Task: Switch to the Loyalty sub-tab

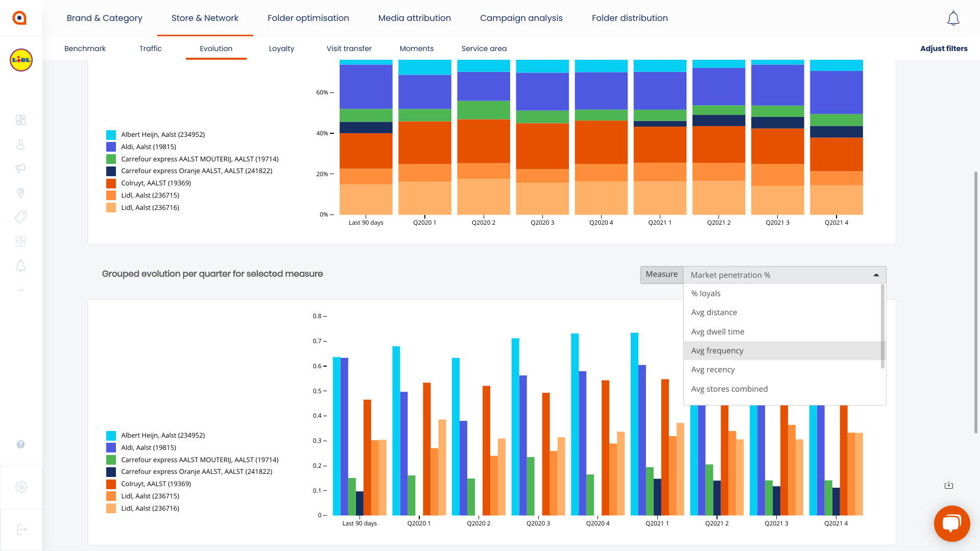Action: point(281,49)
